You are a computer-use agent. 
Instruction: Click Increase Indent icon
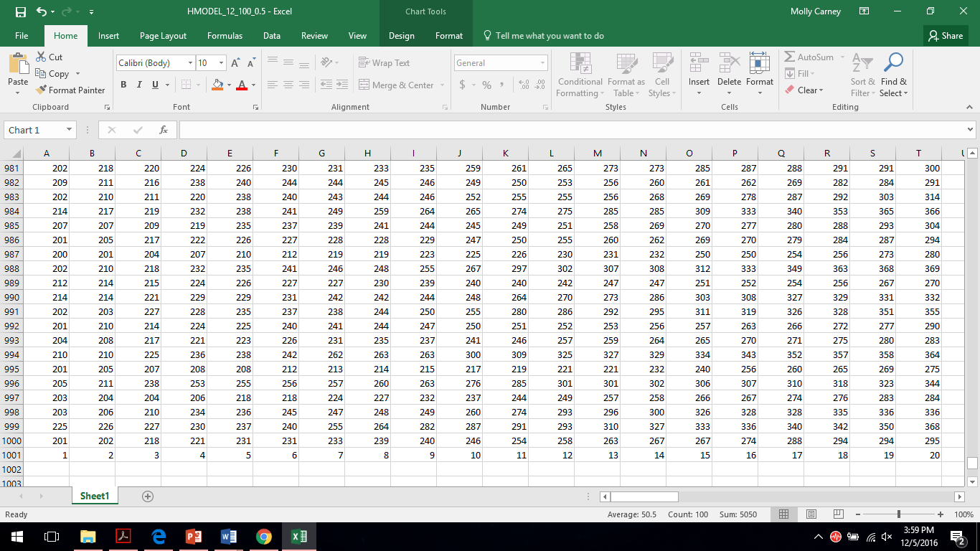point(342,85)
